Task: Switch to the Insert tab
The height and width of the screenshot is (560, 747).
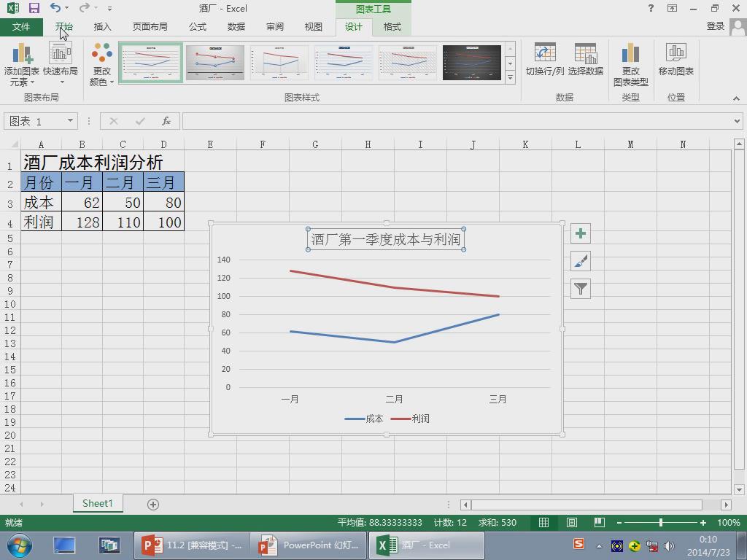Action: pos(102,27)
